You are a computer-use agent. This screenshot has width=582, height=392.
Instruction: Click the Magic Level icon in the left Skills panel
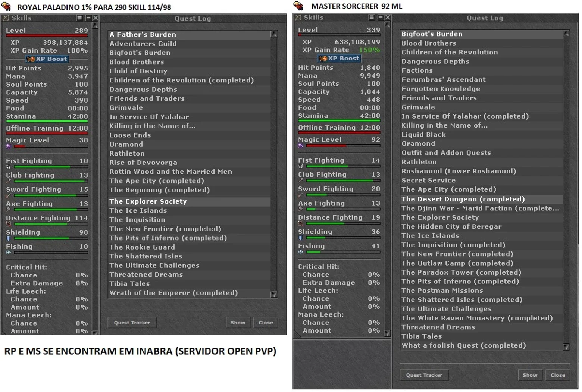(9, 147)
